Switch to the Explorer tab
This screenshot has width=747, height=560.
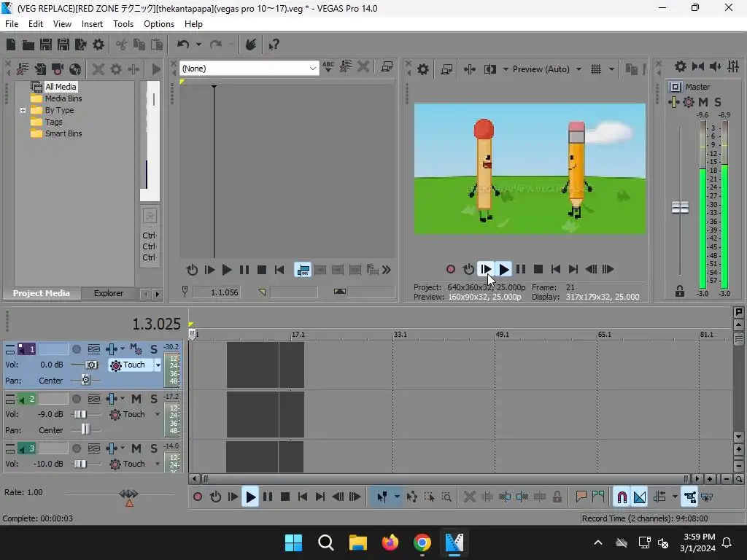point(109,293)
